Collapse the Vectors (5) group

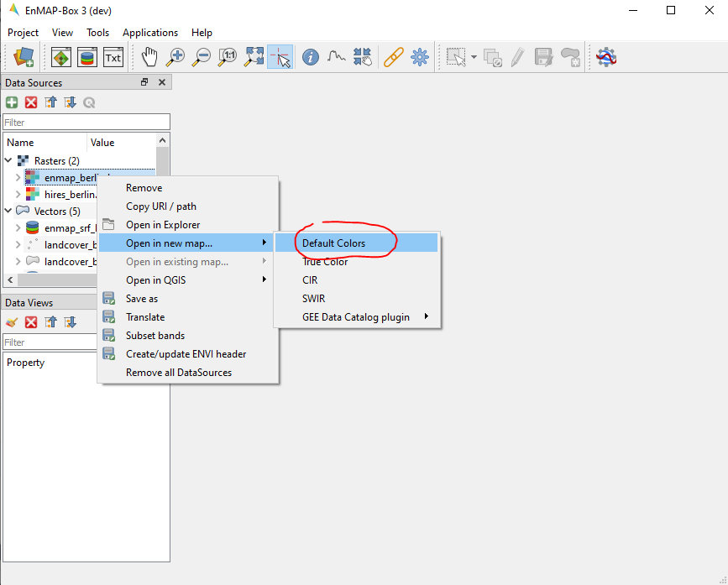8,211
